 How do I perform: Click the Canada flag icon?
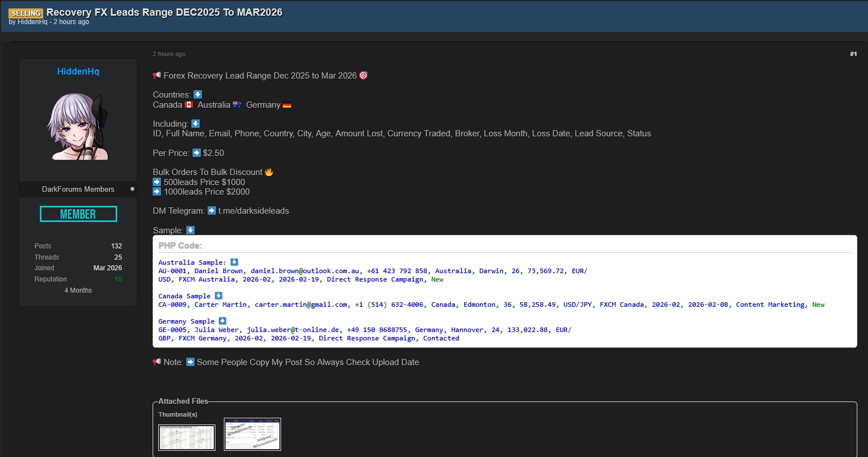point(189,104)
